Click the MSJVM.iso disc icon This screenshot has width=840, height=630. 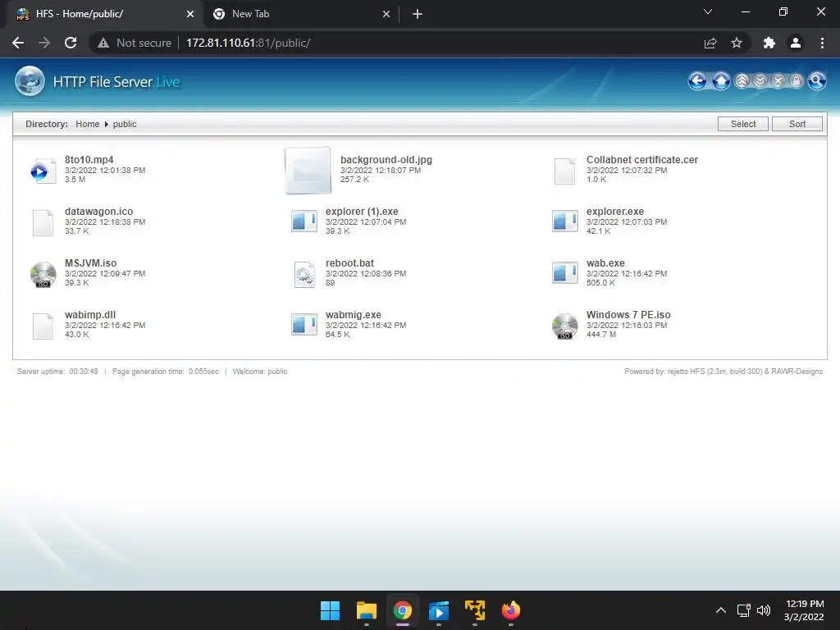43,274
